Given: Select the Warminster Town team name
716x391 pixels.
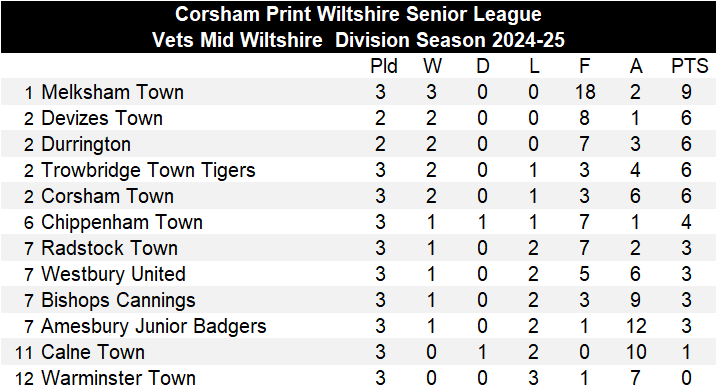Looking at the screenshot, I should click(118, 378).
